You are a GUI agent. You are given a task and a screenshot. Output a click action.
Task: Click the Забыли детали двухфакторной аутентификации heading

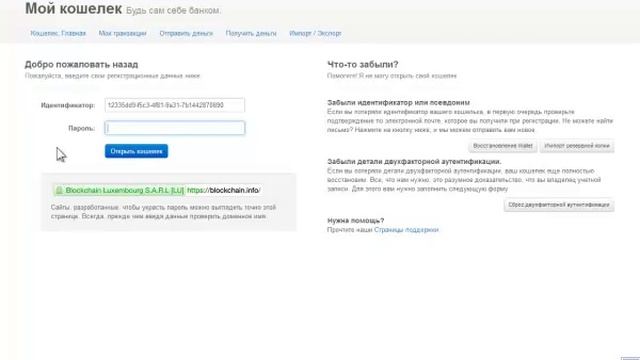click(414, 162)
